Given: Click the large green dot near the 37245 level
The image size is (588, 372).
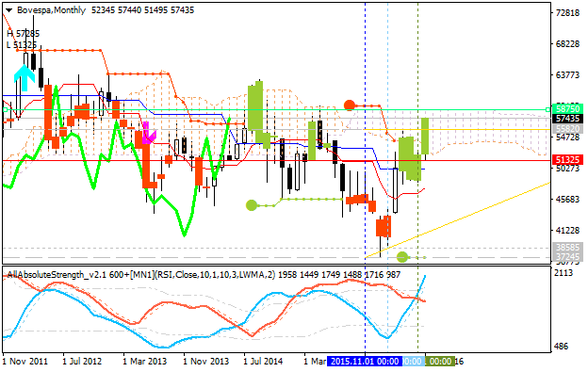Looking at the screenshot, I should 402,257.
